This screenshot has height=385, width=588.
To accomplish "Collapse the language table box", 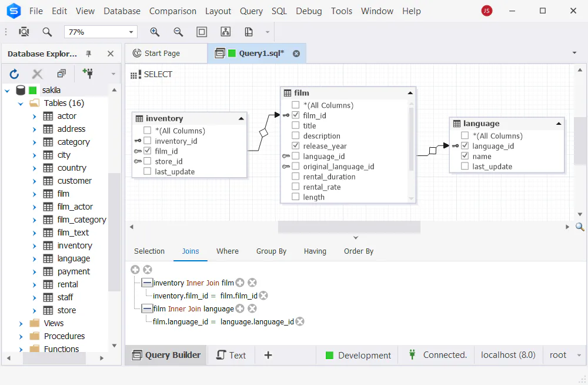I will coord(559,124).
